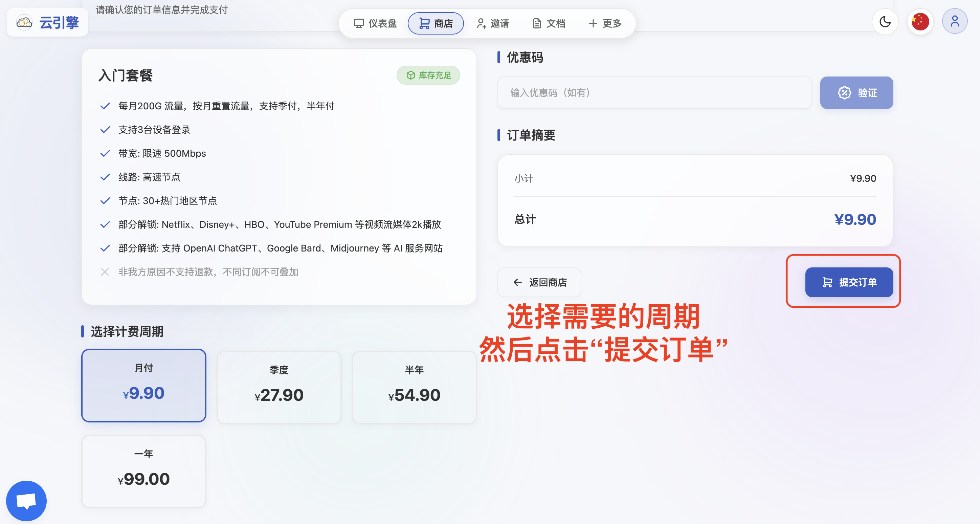This screenshot has width=980, height=524.
Task: Select the 季度 ¥27.90 billing cycle
Action: (x=279, y=387)
